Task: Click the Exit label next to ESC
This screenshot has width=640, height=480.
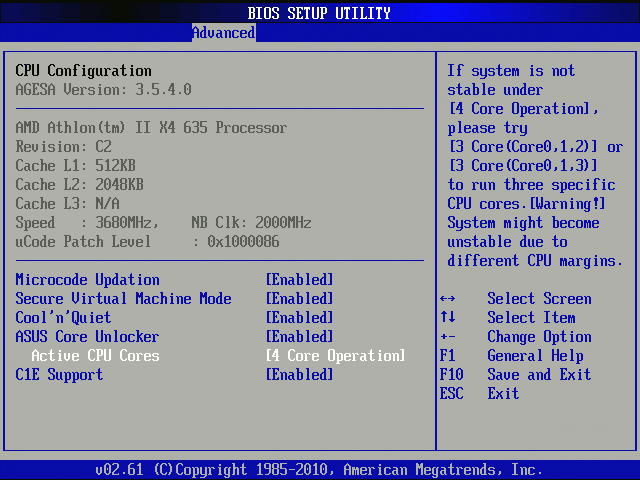Action: pyautogui.click(x=503, y=393)
